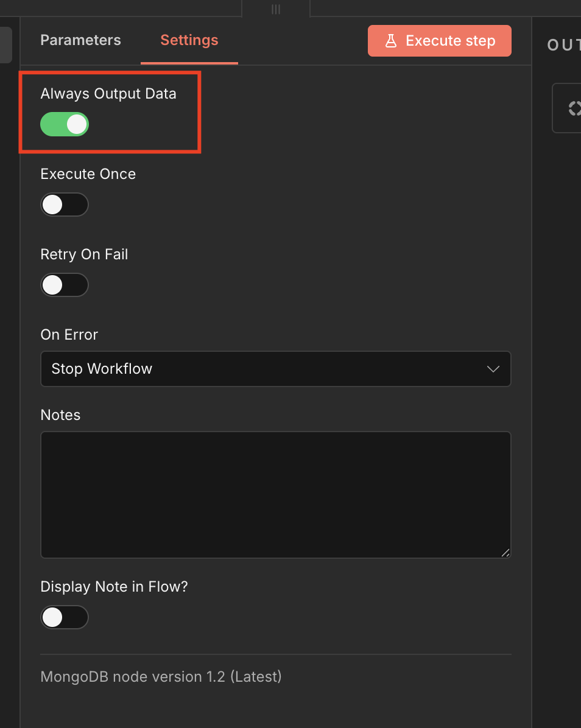Click inside the Notes text area
Image resolution: width=581 pixels, height=728 pixels.
coord(275,494)
